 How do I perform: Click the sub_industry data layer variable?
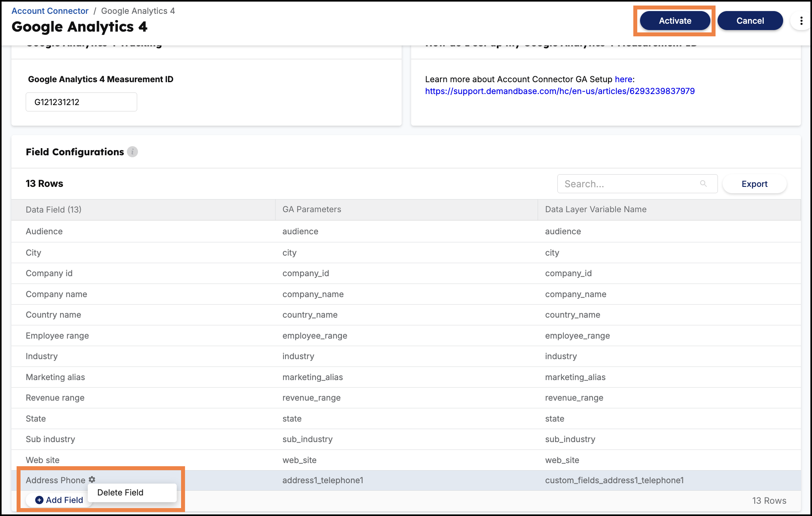tap(570, 439)
